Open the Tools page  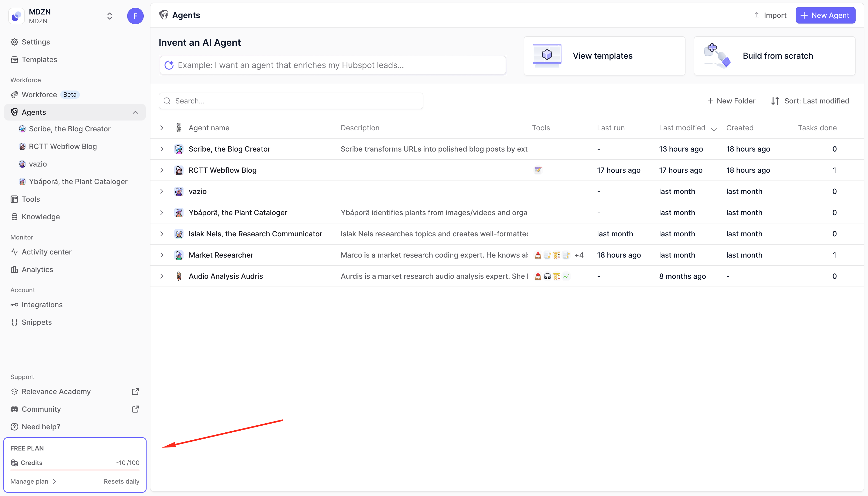[74, 199]
